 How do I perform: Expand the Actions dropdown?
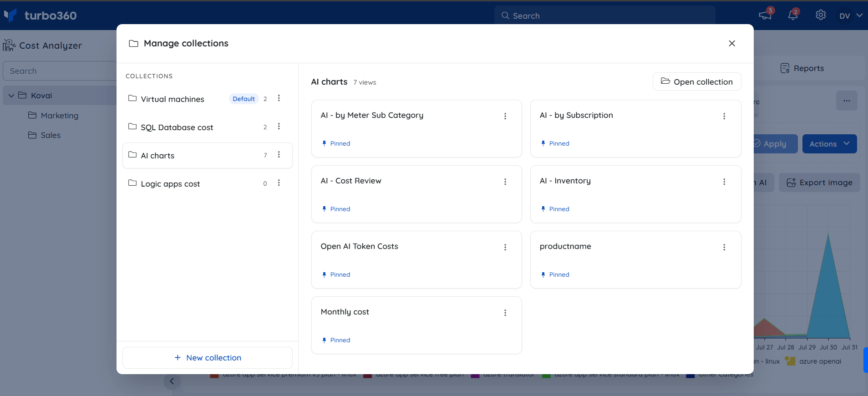(829, 144)
